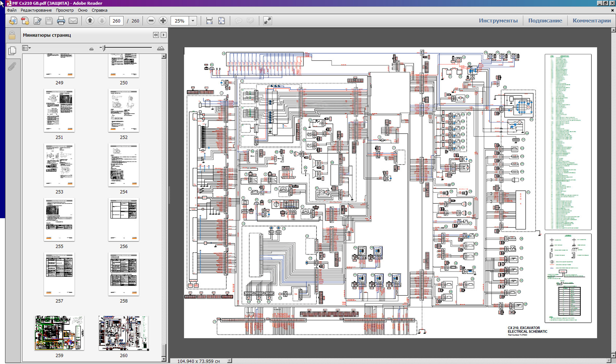
Task: Go to previous page with up arrow
Action: tap(90, 21)
